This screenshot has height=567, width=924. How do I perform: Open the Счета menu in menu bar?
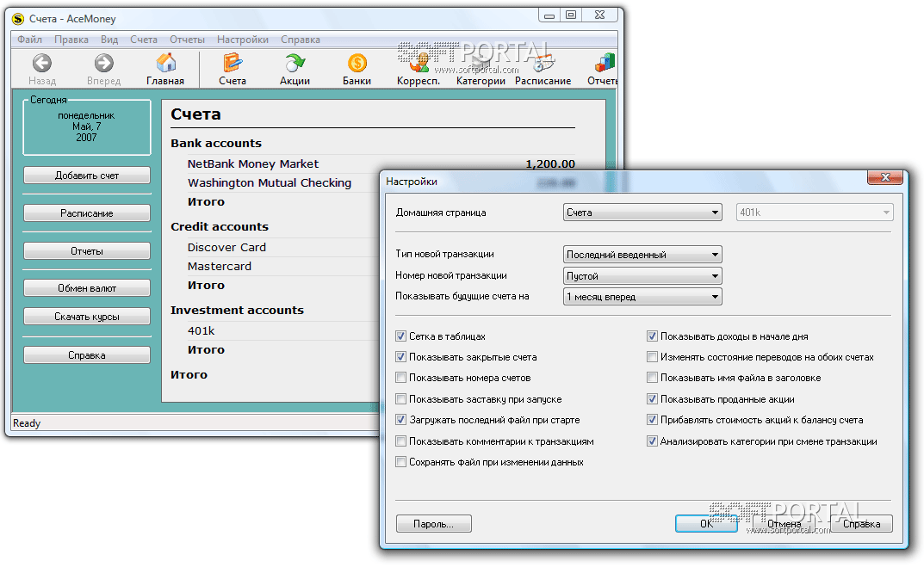click(x=144, y=40)
